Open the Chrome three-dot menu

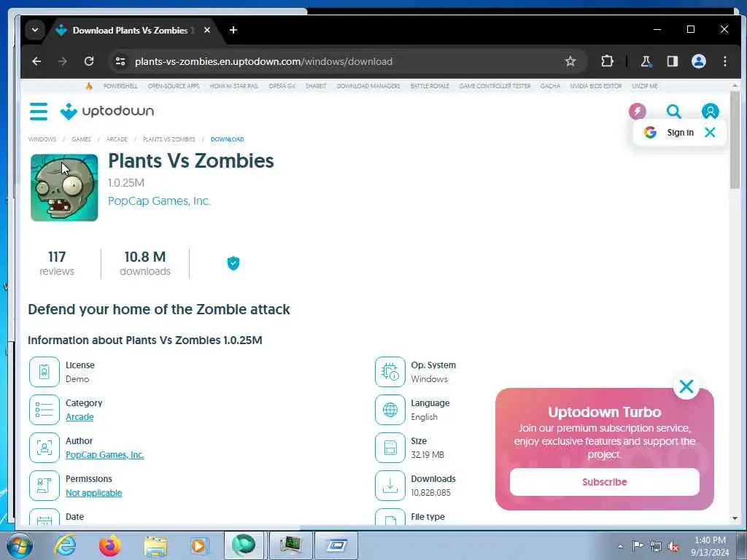tap(724, 61)
